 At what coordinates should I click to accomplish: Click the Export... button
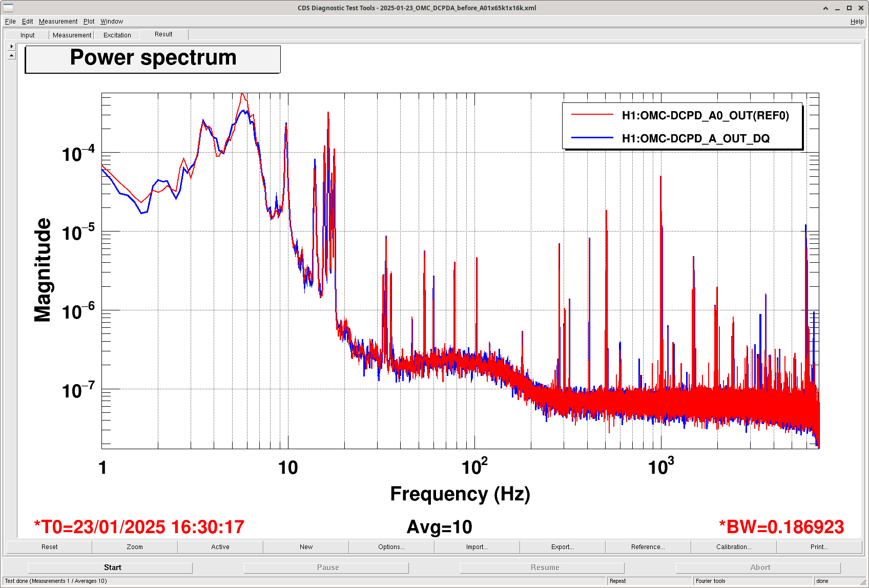563,547
